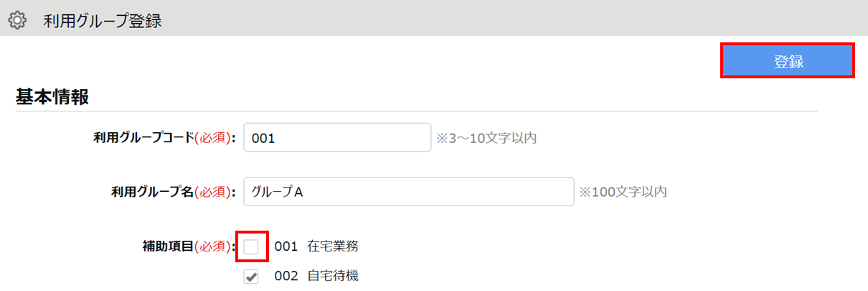Click the red (必須) marker after 補助項目
The height and width of the screenshot is (291, 868).
point(214,247)
